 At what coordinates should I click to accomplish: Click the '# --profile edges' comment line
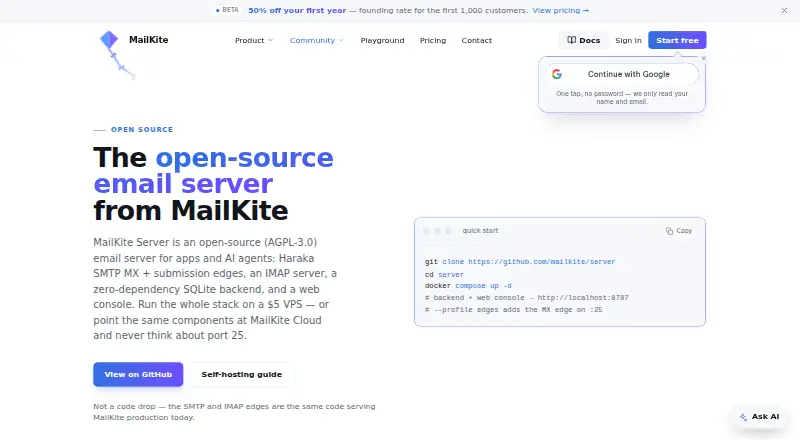[x=513, y=310]
